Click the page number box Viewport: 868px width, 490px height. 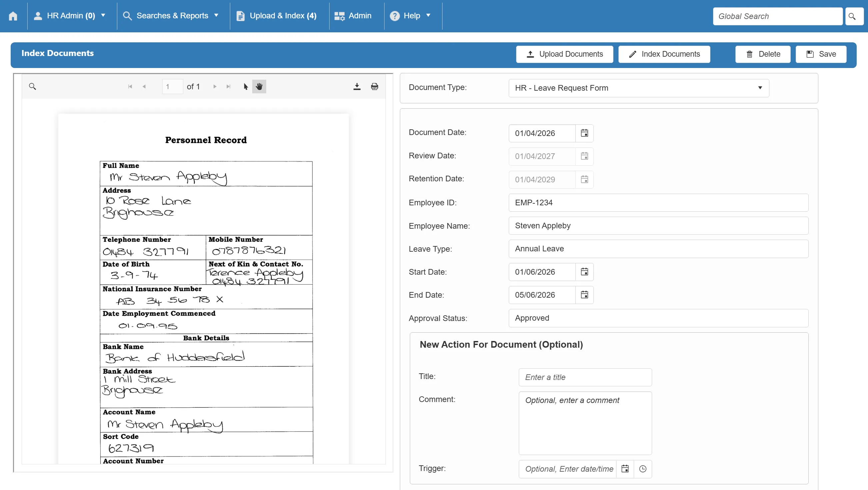point(173,87)
